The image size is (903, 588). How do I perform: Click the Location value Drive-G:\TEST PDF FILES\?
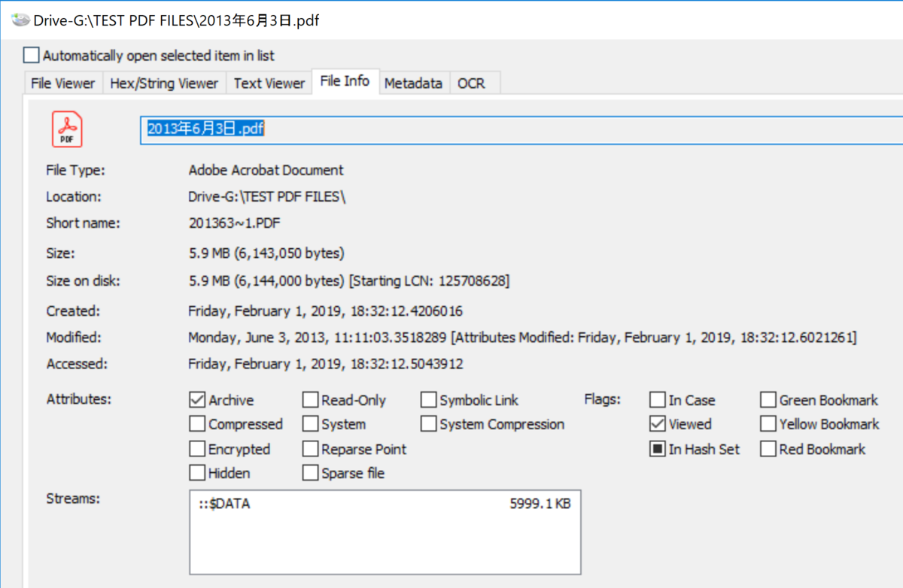click(x=267, y=196)
